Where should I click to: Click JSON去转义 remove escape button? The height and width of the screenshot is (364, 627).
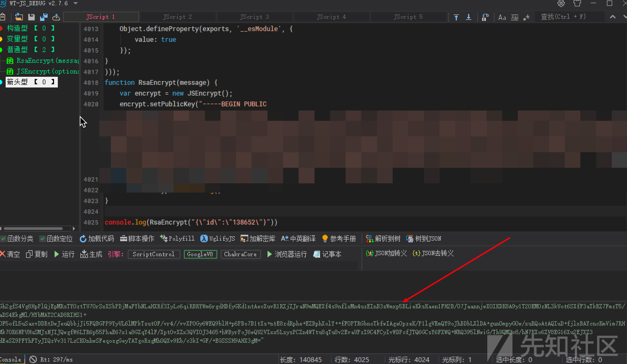pos(433,253)
